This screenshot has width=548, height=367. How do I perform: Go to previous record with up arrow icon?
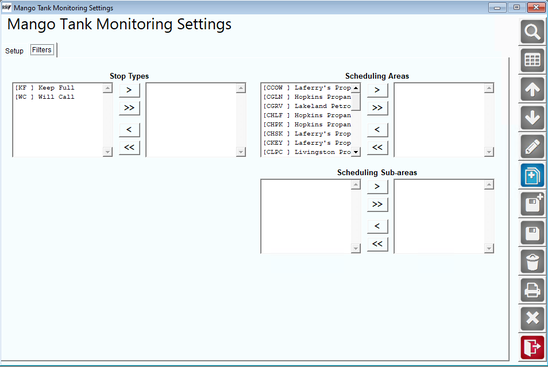pyautogui.click(x=532, y=89)
